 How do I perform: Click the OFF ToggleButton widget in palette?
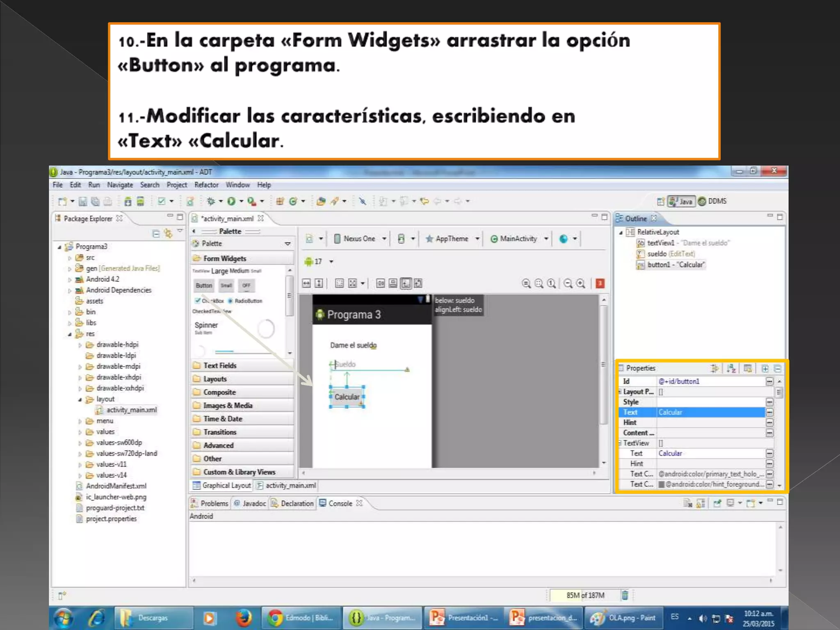pyautogui.click(x=246, y=285)
